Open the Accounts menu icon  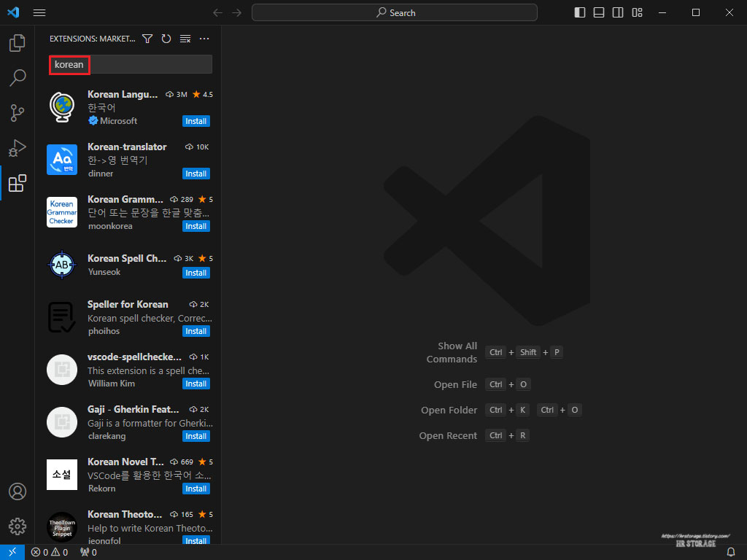(18, 491)
